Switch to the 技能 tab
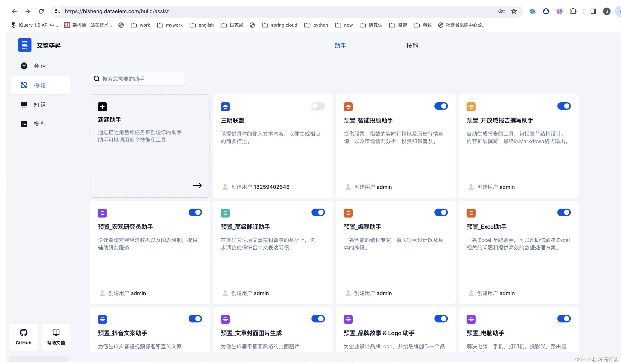This screenshot has width=621, height=364. tap(412, 46)
